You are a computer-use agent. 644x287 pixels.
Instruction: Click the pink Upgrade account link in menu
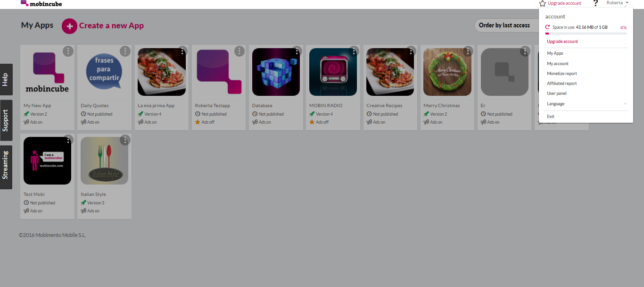[x=562, y=42]
